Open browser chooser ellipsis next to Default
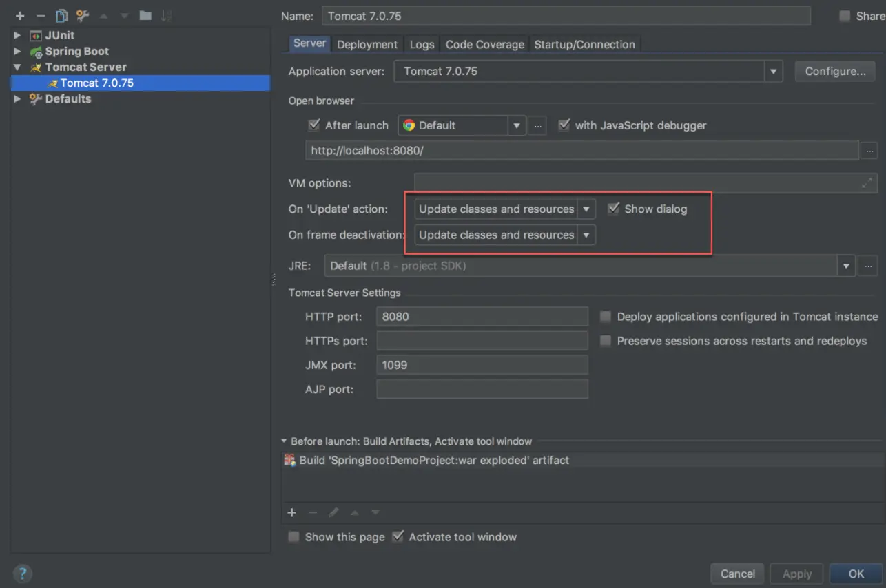 point(538,125)
